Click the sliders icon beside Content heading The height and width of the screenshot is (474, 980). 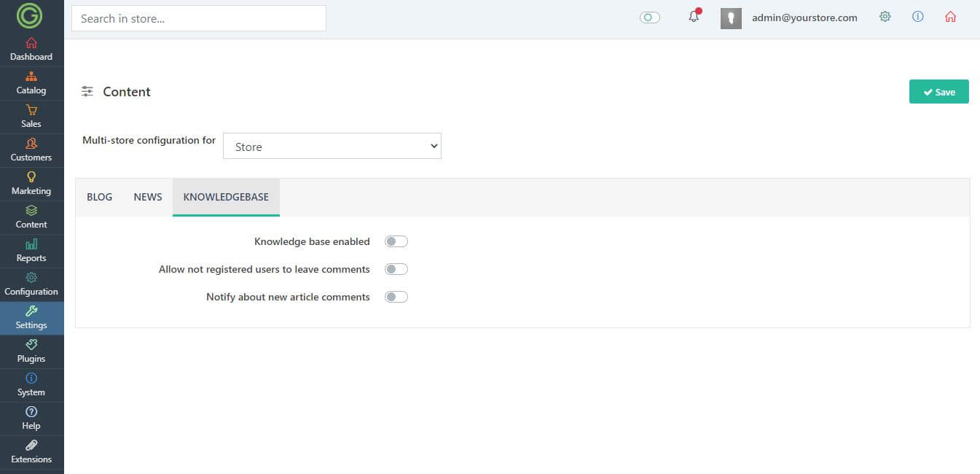tap(87, 92)
